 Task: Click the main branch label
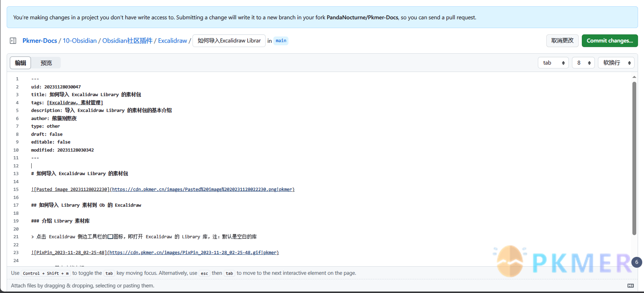point(281,41)
